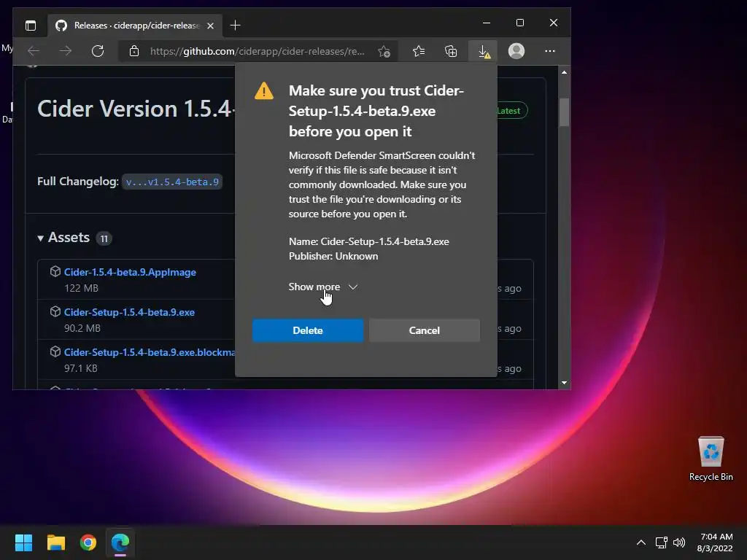Click the yellow warning triangle icon
This screenshot has height=560, width=747.
coord(264,90)
